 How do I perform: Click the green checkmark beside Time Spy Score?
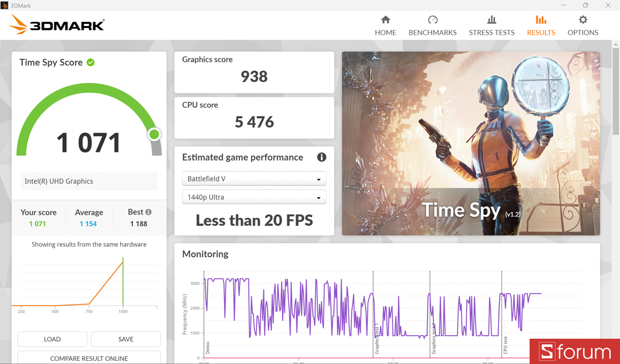click(x=90, y=62)
